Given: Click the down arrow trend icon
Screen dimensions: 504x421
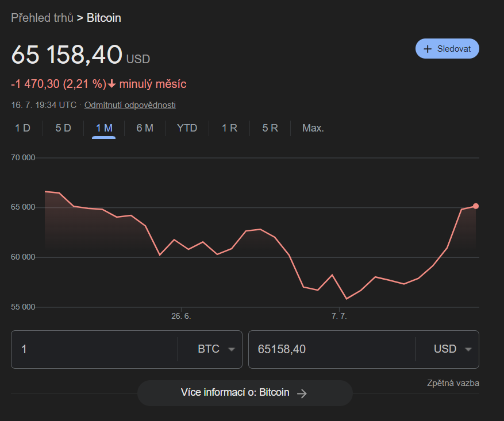Looking at the screenshot, I should pyautogui.click(x=111, y=84).
